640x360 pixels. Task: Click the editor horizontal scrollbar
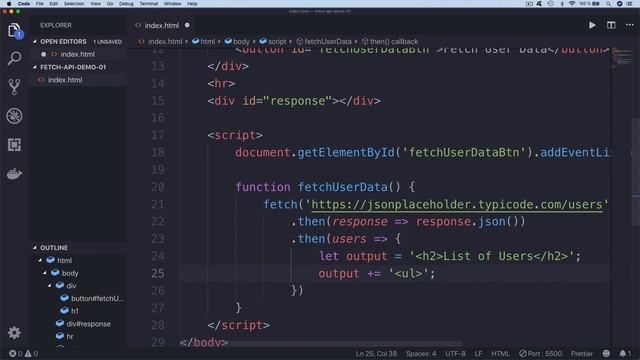(x=320, y=344)
